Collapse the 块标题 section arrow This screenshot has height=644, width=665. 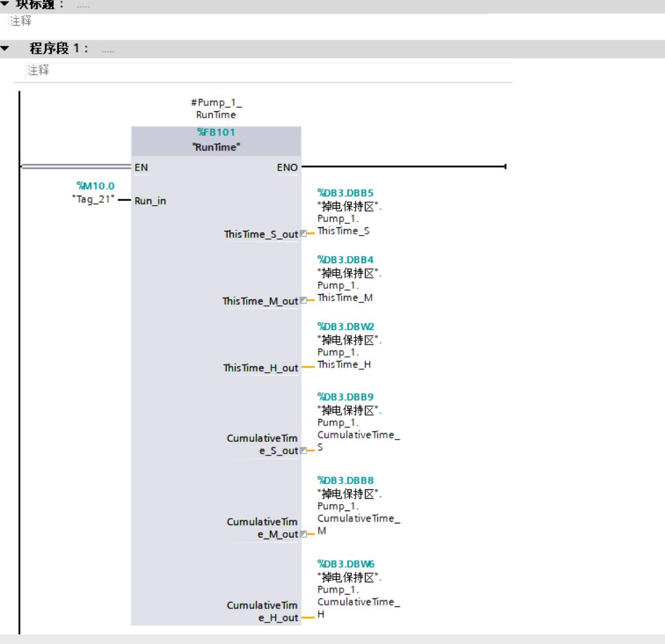point(3,4)
